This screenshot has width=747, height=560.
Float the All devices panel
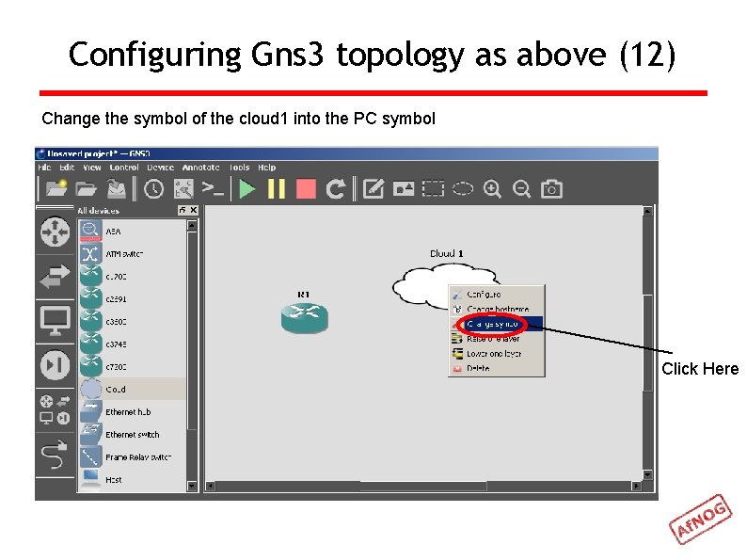(x=183, y=210)
